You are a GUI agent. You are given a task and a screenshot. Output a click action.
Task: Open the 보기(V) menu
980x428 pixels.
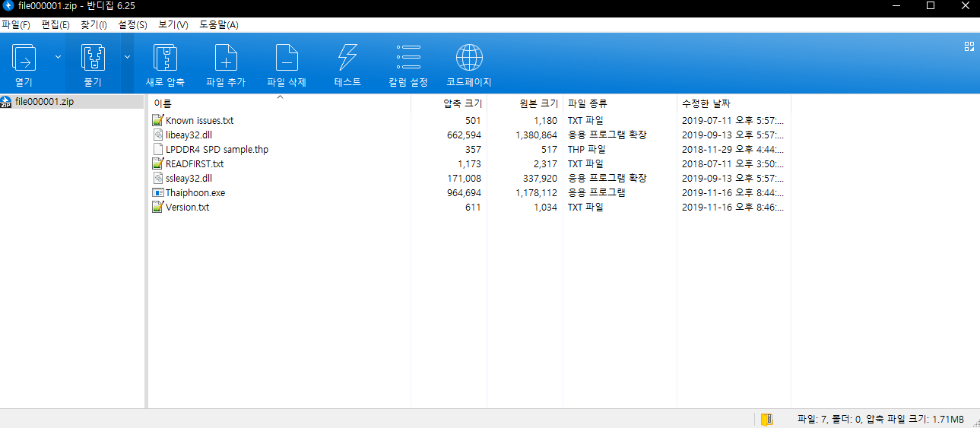(x=173, y=24)
